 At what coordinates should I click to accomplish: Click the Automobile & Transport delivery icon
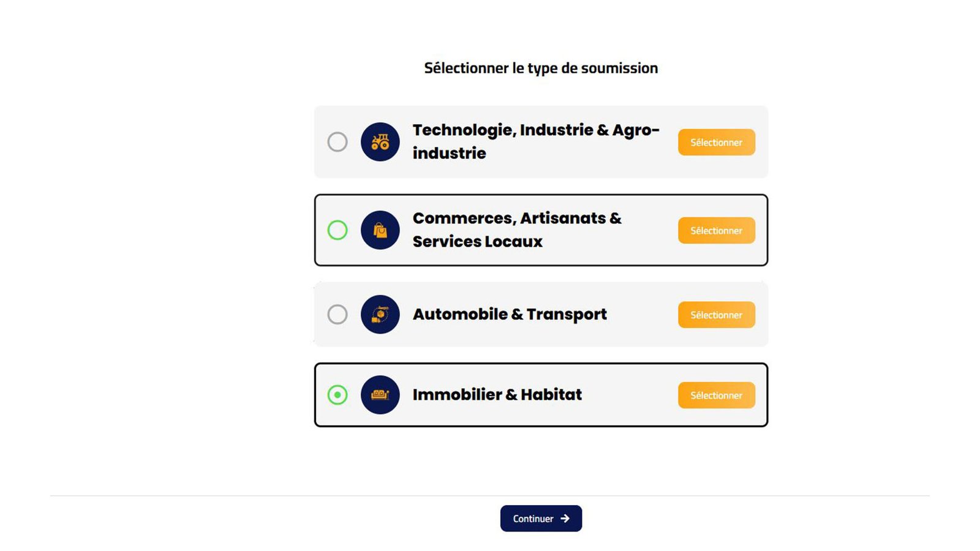click(380, 315)
